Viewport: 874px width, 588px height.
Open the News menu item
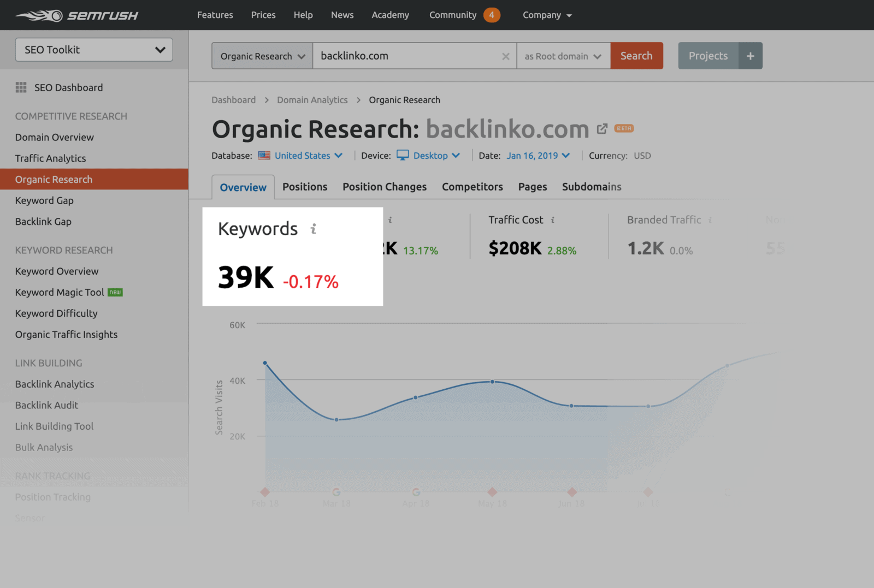coord(342,15)
